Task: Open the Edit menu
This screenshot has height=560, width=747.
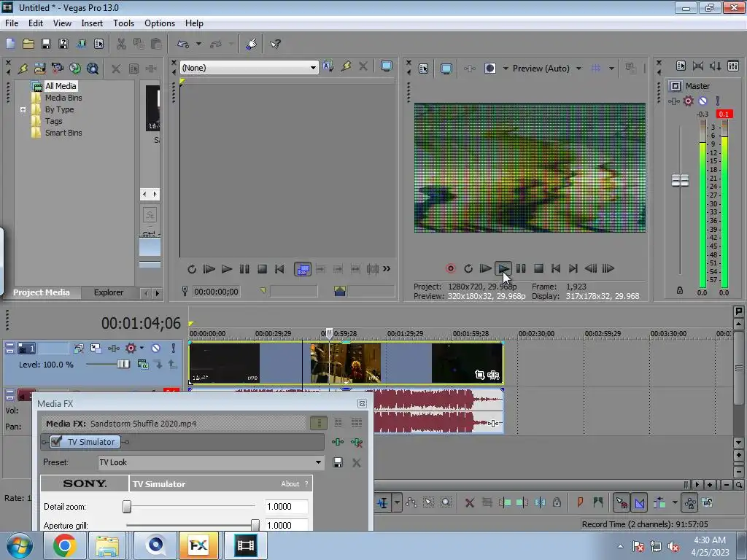Action: pyautogui.click(x=36, y=23)
